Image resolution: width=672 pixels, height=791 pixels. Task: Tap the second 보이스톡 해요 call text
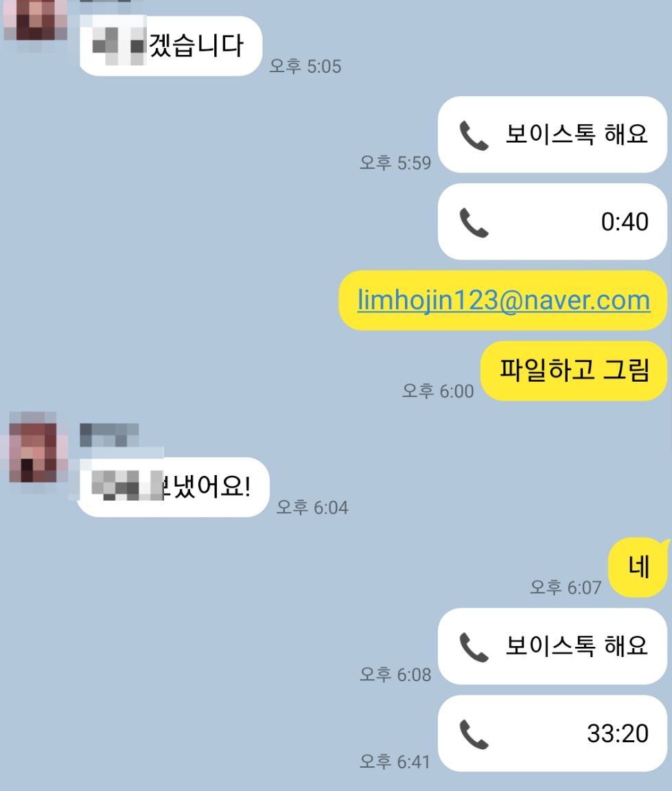click(576, 645)
